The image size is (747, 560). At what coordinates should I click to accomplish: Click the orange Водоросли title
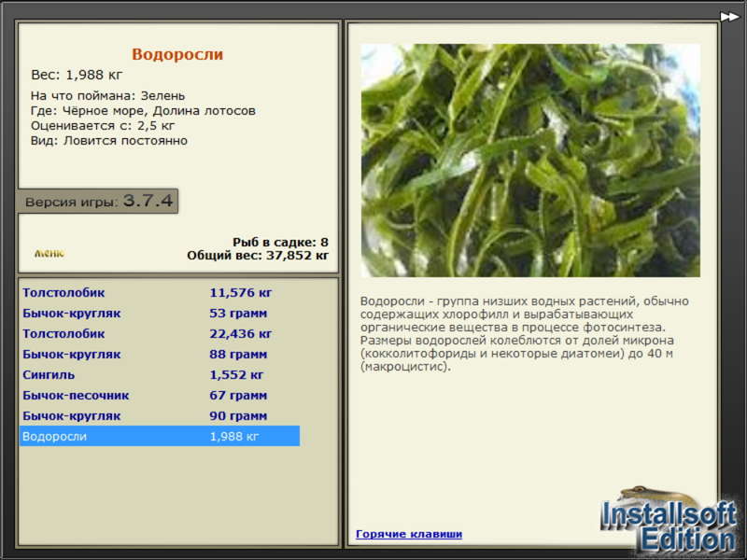pos(177,54)
